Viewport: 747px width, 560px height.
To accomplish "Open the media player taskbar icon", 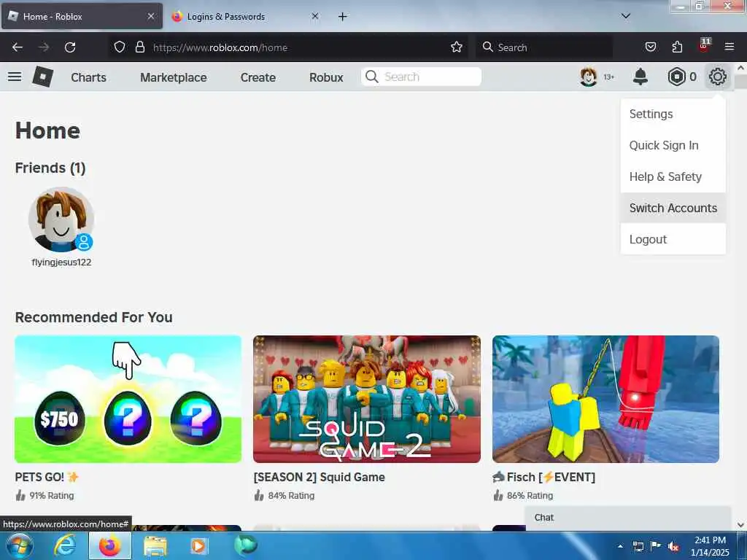I will 198,546.
